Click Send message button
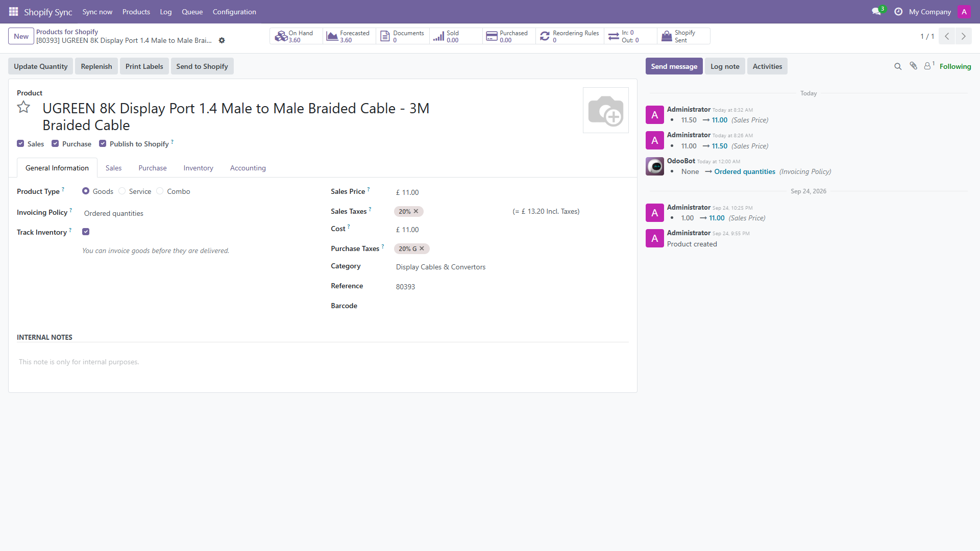 coord(674,66)
